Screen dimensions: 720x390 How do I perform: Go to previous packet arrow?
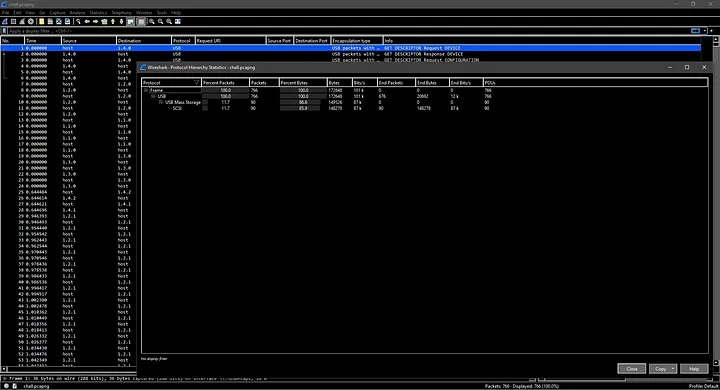87,22
